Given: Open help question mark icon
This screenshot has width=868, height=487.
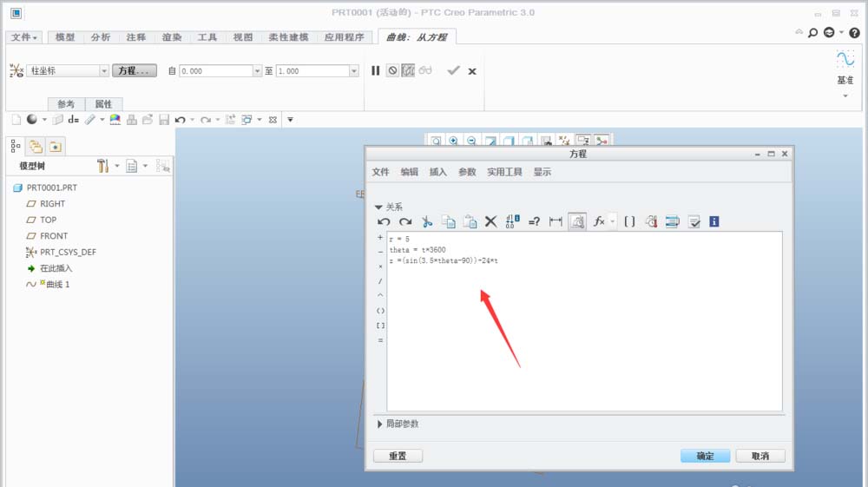Looking at the screenshot, I should 854,33.
